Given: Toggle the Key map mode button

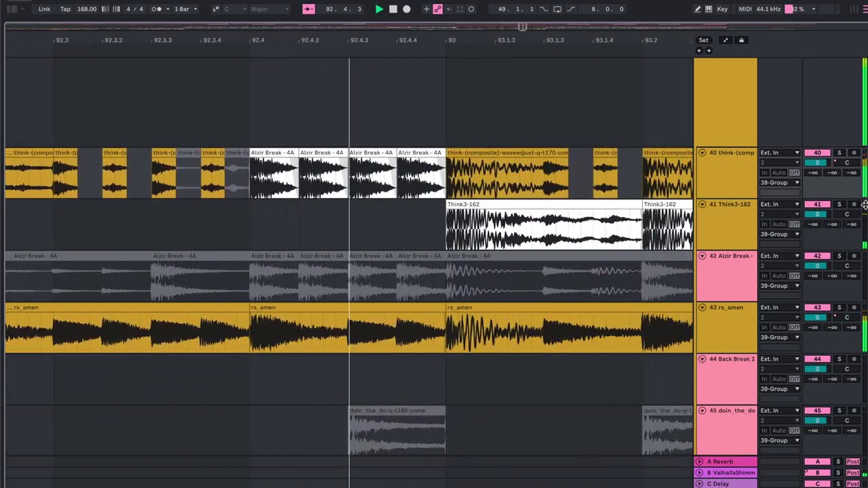Looking at the screenshot, I should [x=722, y=9].
